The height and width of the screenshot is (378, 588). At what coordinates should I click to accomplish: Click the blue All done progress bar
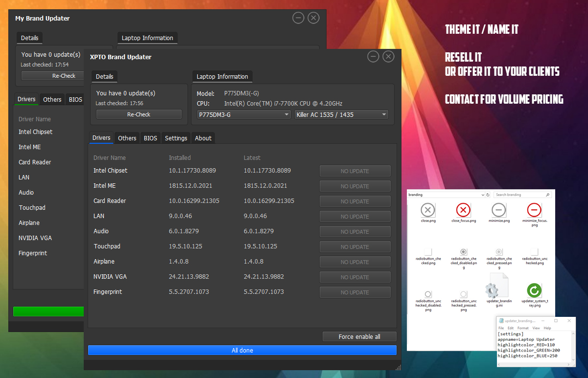click(x=242, y=350)
